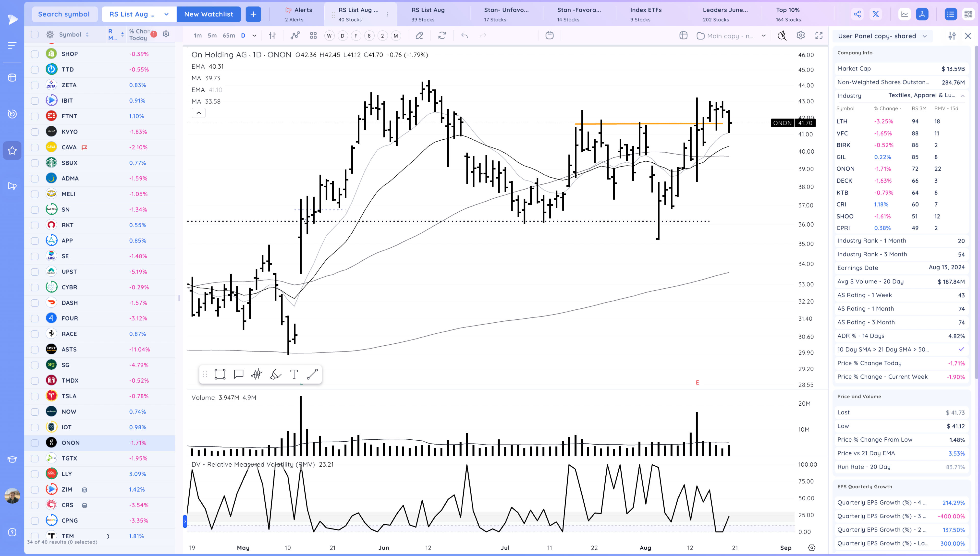Viewport: 980px width, 556px height.
Task: Select the rectangle drawing tool
Action: pos(220,374)
